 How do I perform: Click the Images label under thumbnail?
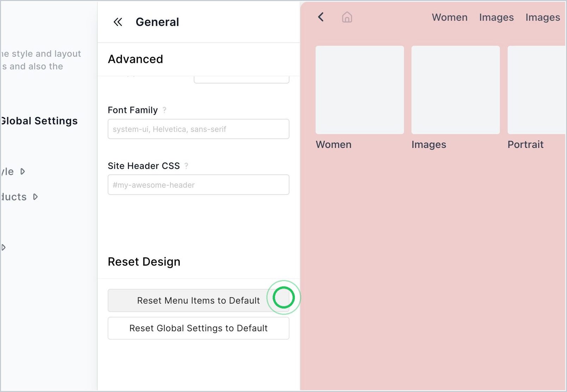coord(429,145)
